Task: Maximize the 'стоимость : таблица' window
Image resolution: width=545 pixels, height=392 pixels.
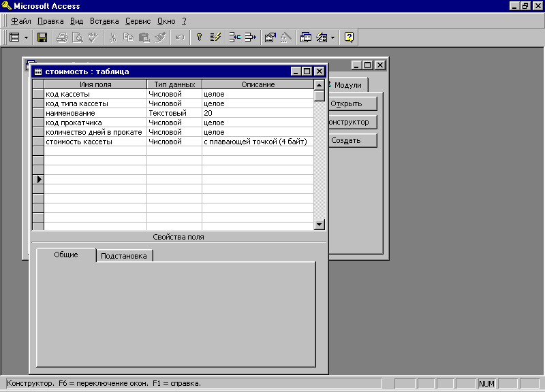Action: [307, 71]
